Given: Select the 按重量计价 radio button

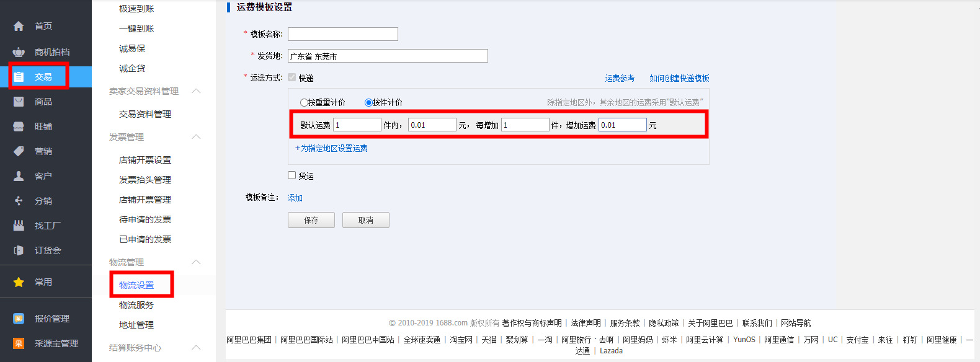Looking at the screenshot, I should [304, 103].
